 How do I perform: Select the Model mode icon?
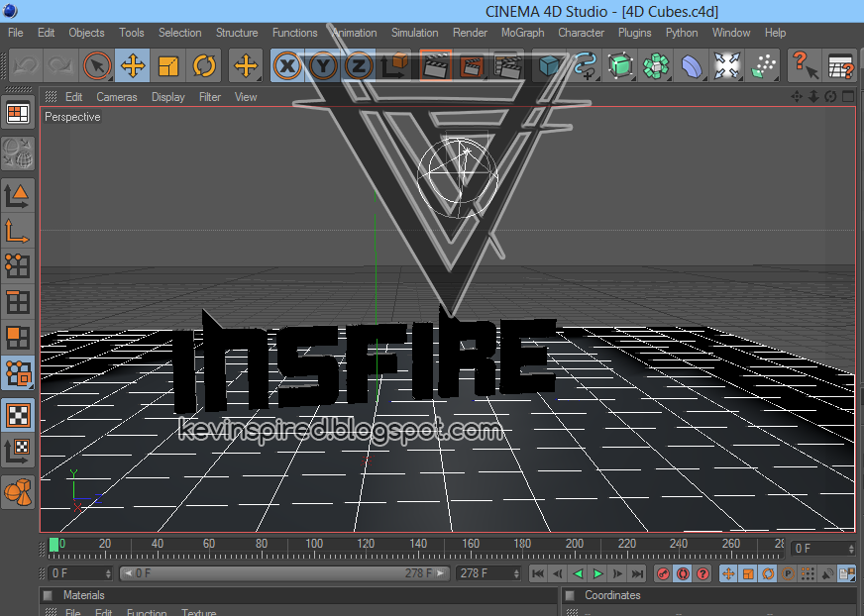tap(18, 194)
